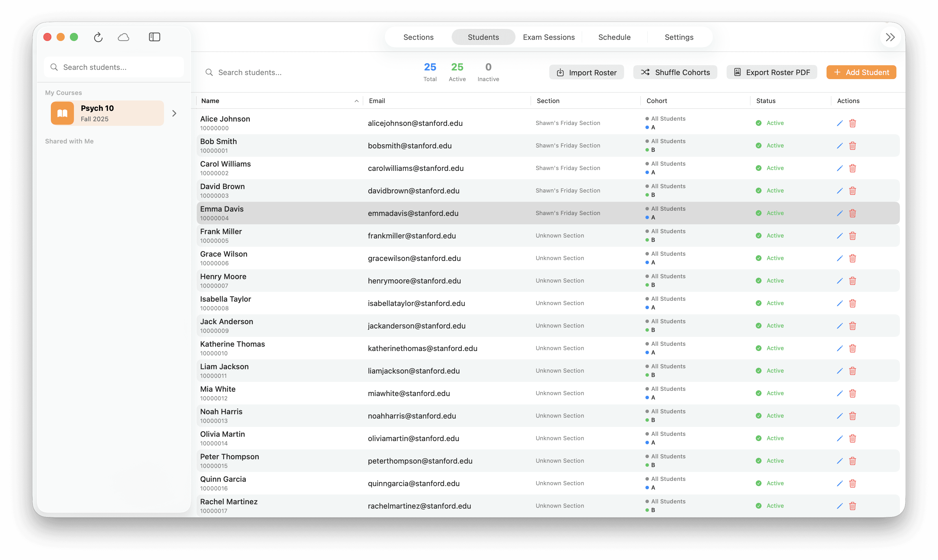938x560 pixels.
Task: Open the Settings tab
Action: pos(679,37)
